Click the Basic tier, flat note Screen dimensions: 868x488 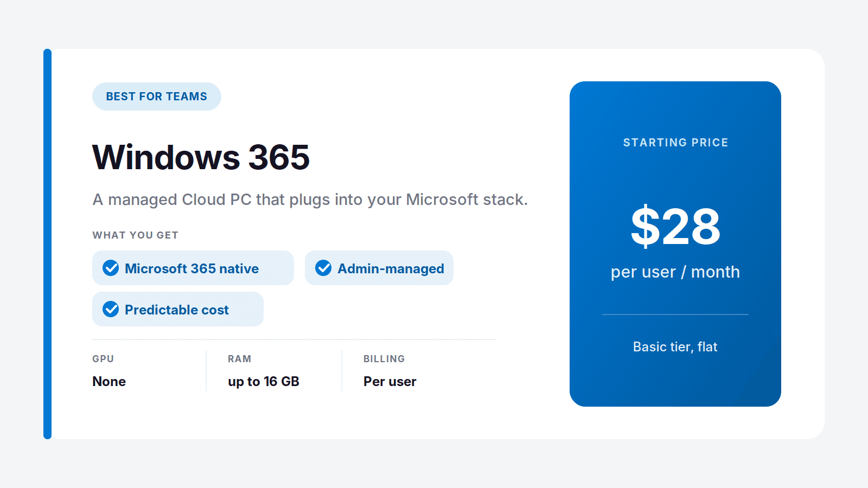(675, 347)
